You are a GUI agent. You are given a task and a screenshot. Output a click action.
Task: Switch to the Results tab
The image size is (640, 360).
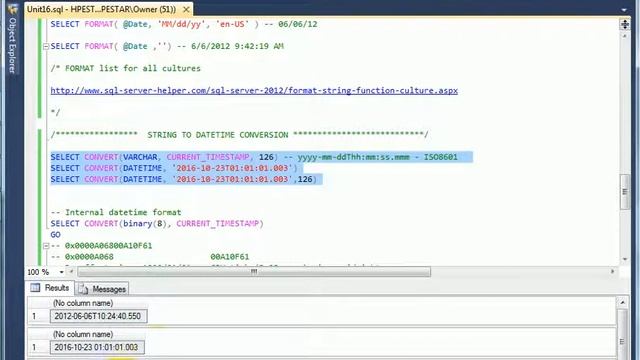[x=50, y=288]
